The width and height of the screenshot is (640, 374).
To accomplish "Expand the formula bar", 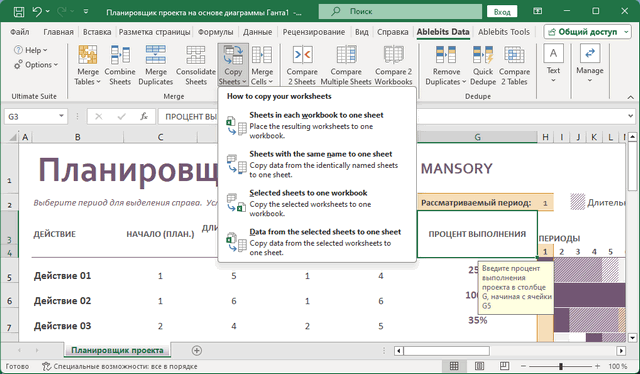I will point(631,116).
